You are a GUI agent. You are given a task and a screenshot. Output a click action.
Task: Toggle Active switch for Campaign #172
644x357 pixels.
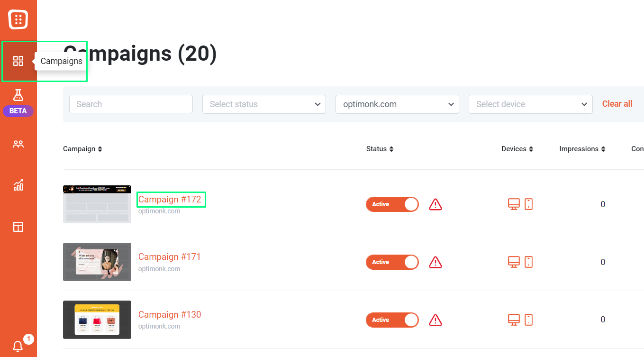pos(392,204)
